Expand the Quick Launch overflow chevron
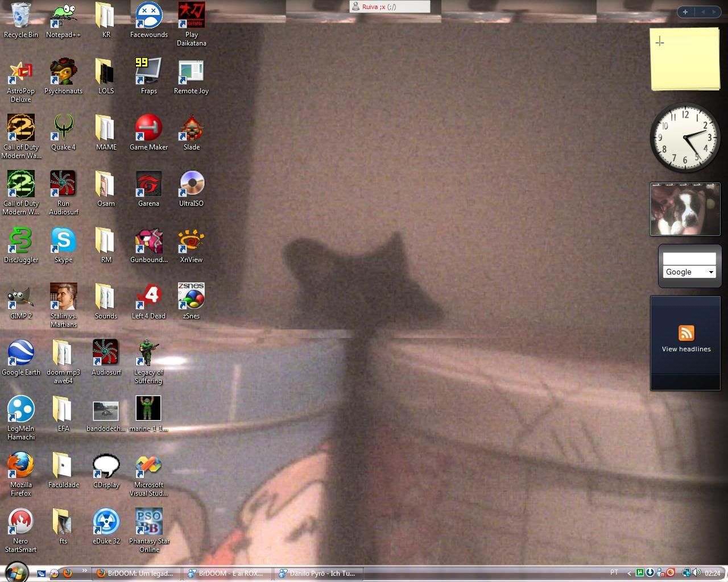 (85, 571)
